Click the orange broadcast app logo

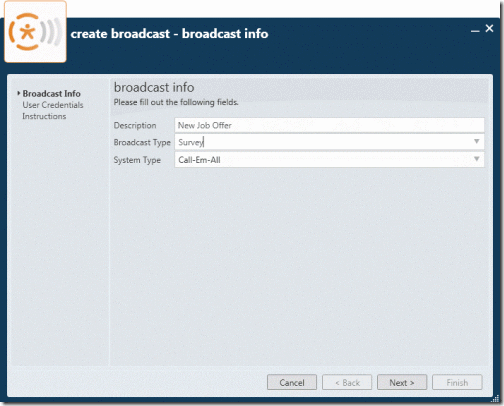pyautogui.click(x=35, y=32)
